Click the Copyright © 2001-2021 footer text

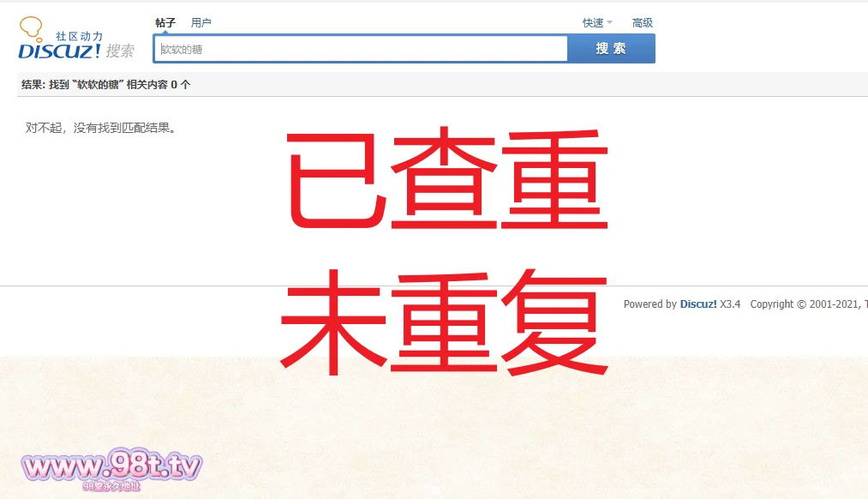click(x=805, y=304)
